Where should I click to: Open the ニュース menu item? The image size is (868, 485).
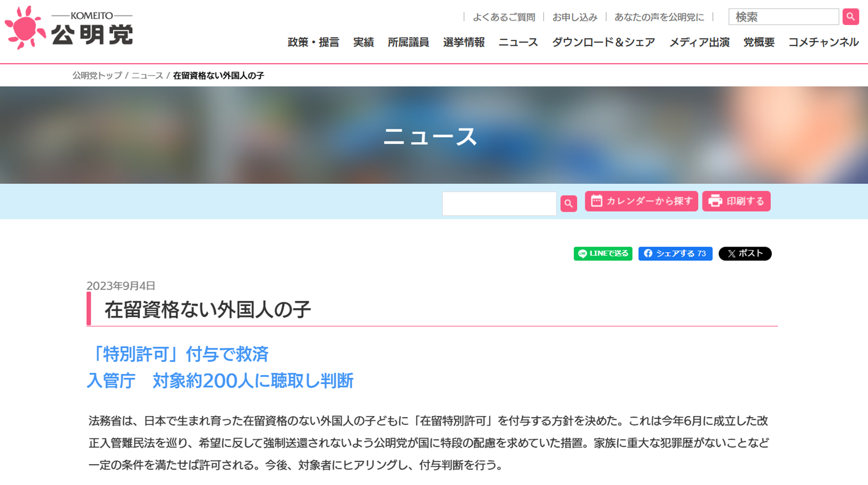point(518,42)
